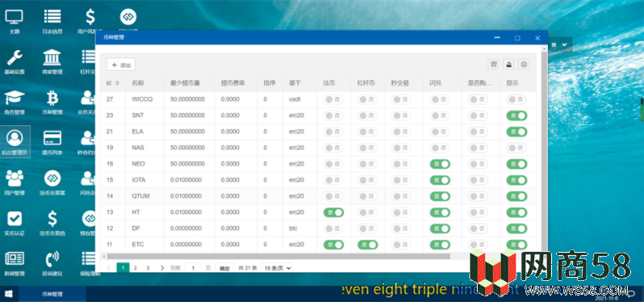Viewport: 644px width, 302px height.
Task: Disable 闪兑 switch for IOTA row
Action: (440, 180)
